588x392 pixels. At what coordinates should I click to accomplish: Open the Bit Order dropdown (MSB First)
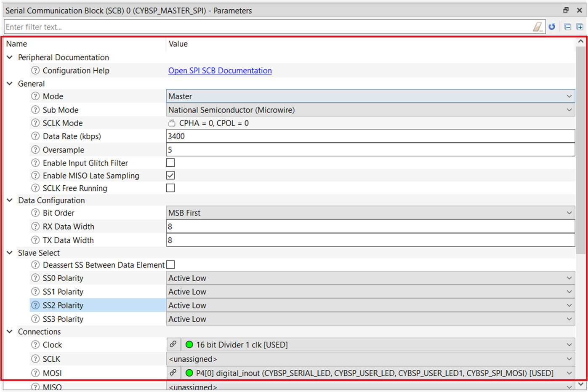pyautogui.click(x=370, y=213)
